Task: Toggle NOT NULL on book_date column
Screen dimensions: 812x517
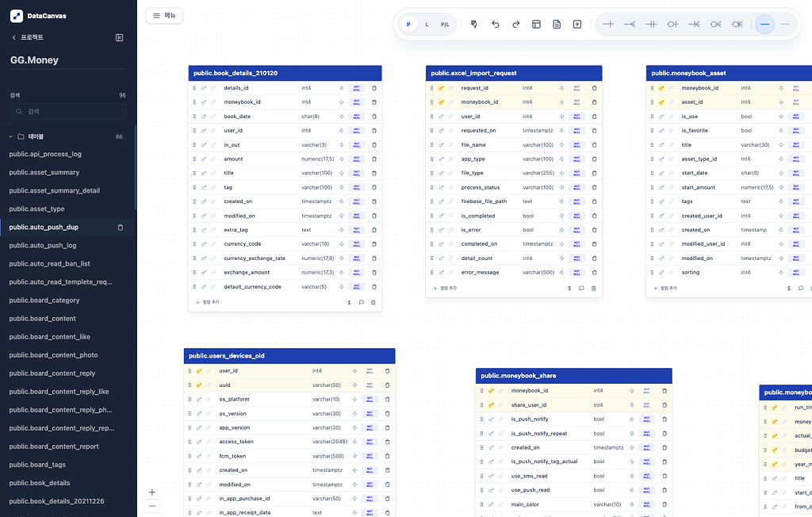Action: click(356, 117)
